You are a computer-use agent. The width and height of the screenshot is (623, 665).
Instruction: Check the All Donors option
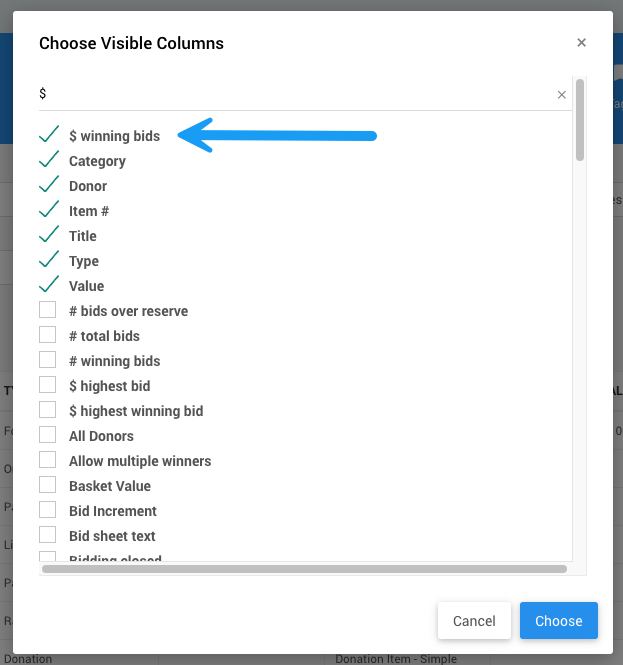[48, 435]
